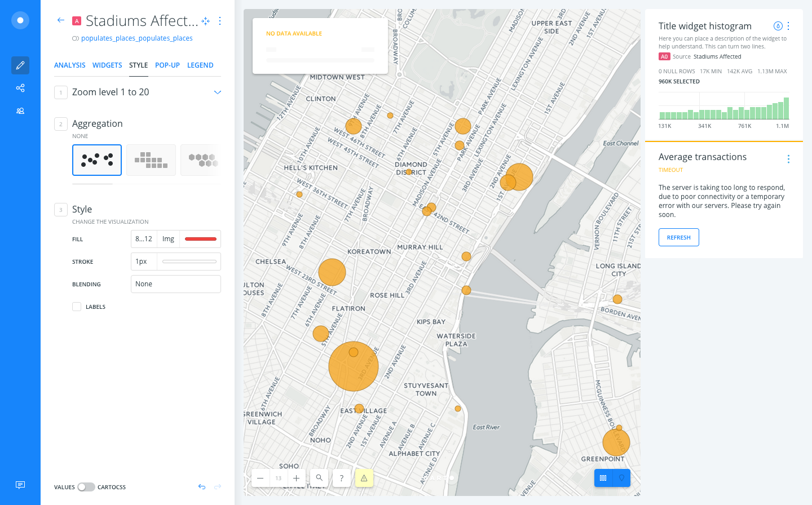The image size is (812, 505).
Task: Open map search magnifier button
Action: (x=319, y=478)
